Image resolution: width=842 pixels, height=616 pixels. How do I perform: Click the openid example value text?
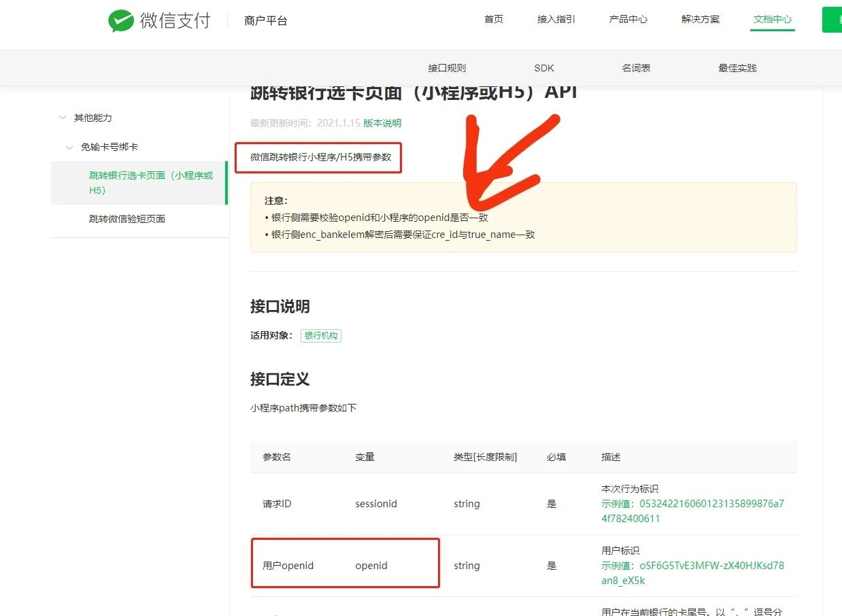click(x=692, y=573)
